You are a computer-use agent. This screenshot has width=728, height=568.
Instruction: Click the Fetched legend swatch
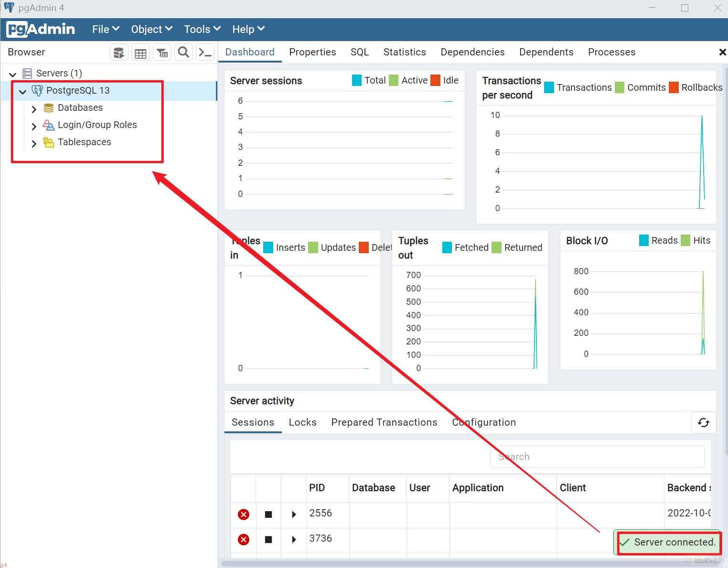tap(447, 247)
